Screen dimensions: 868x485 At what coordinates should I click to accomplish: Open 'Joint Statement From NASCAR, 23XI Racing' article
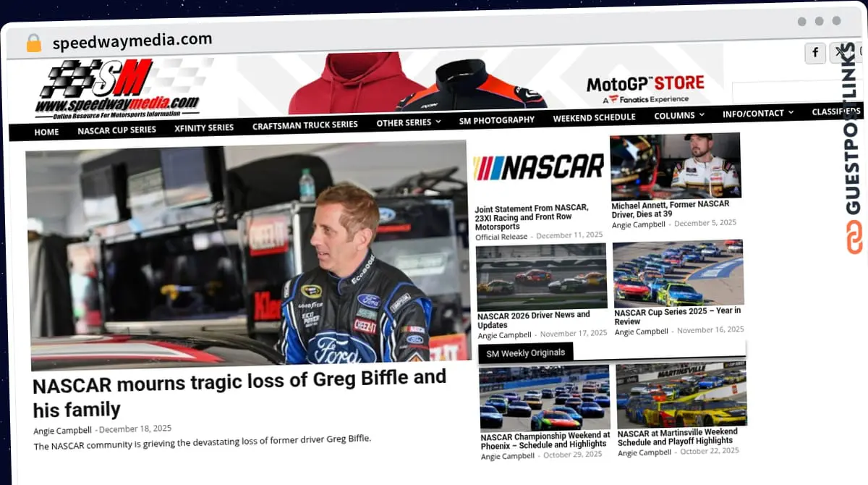point(532,217)
